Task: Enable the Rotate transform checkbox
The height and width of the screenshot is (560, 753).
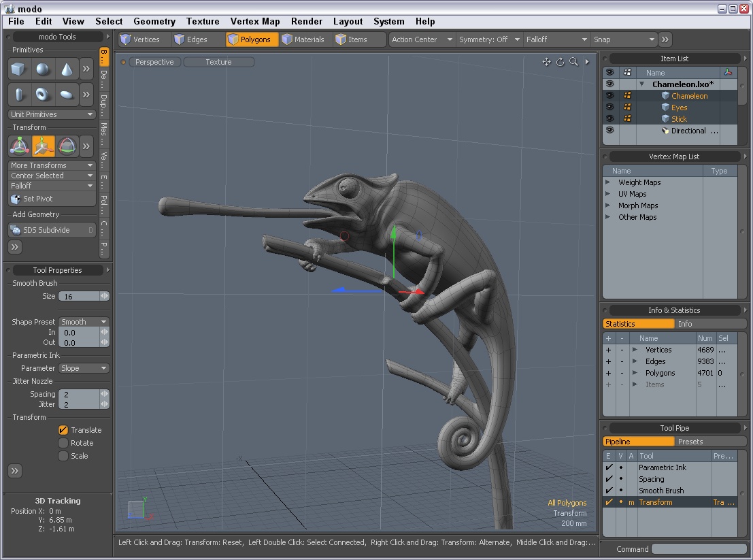Action: tap(63, 443)
